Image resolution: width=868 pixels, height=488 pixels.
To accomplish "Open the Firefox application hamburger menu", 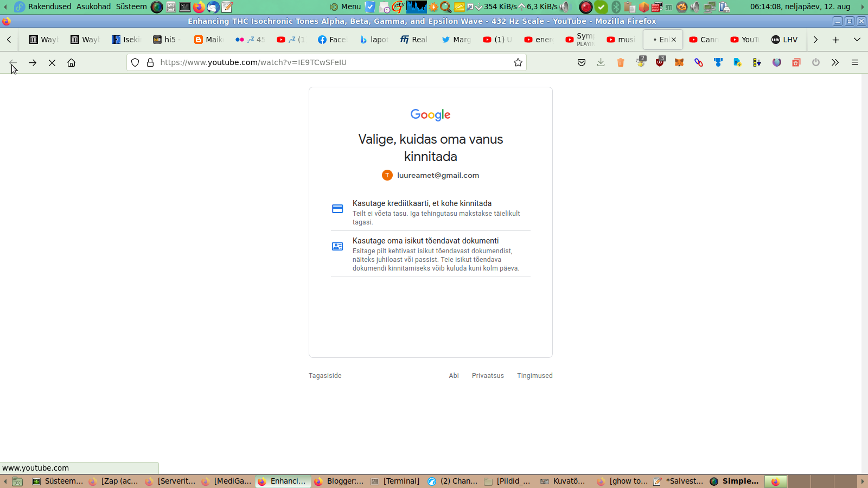I will 855,62.
